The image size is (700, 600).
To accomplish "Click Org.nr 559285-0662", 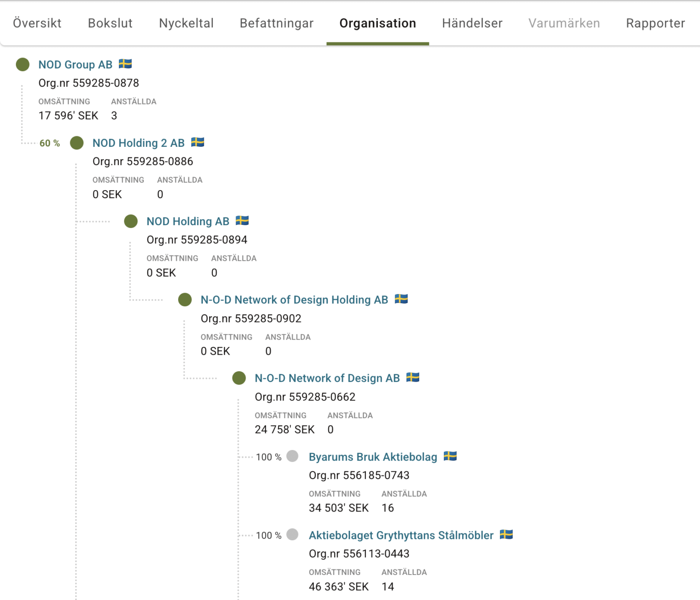I will coord(305,397).
